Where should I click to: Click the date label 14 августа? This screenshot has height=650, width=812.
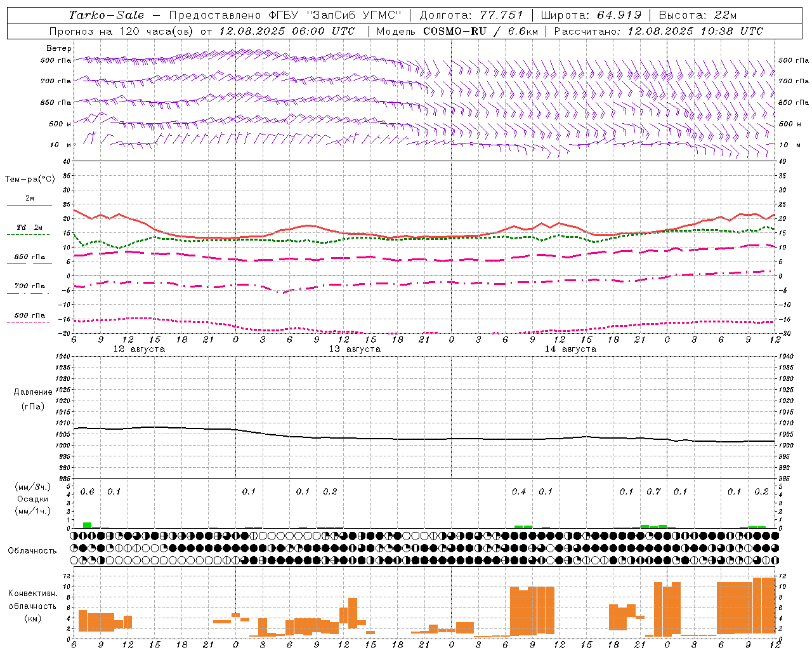[570, 349]
